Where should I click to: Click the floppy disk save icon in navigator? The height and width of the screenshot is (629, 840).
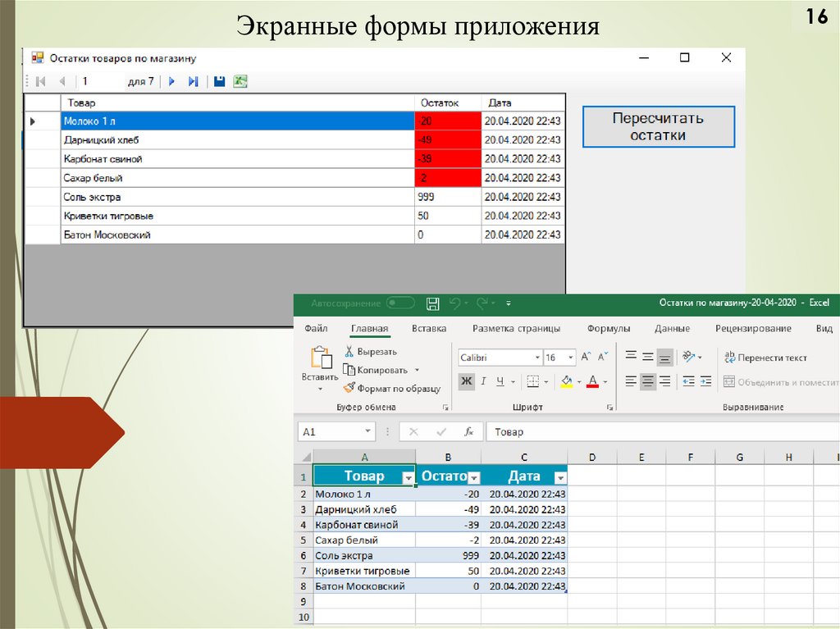pyautogui.click(x=219, y=81)
